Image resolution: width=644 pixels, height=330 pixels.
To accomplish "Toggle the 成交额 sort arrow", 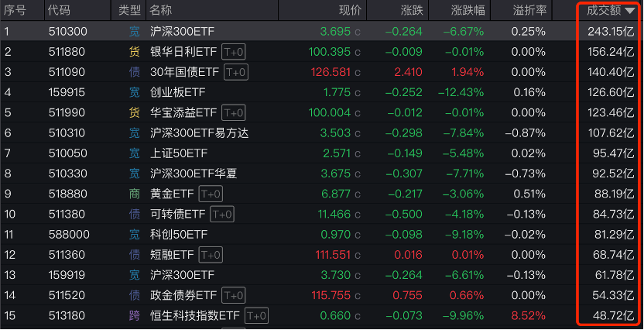I will [630, 11].
